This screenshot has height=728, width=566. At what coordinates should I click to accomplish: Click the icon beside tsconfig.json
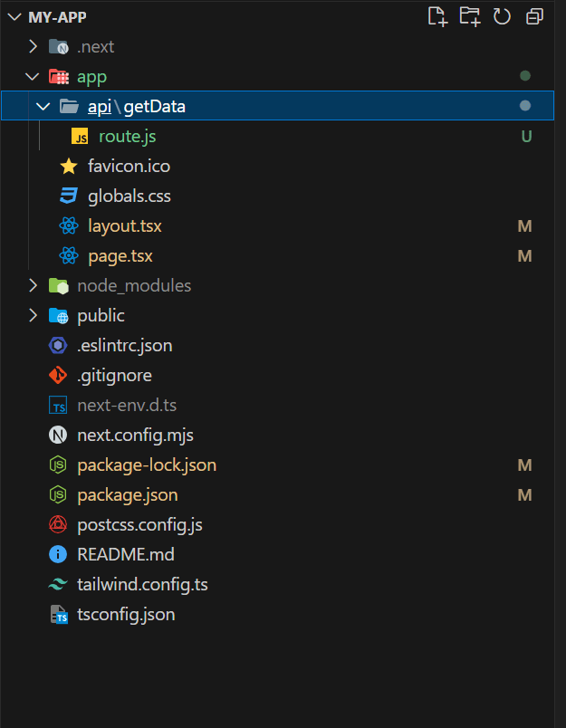pos(59,614)
